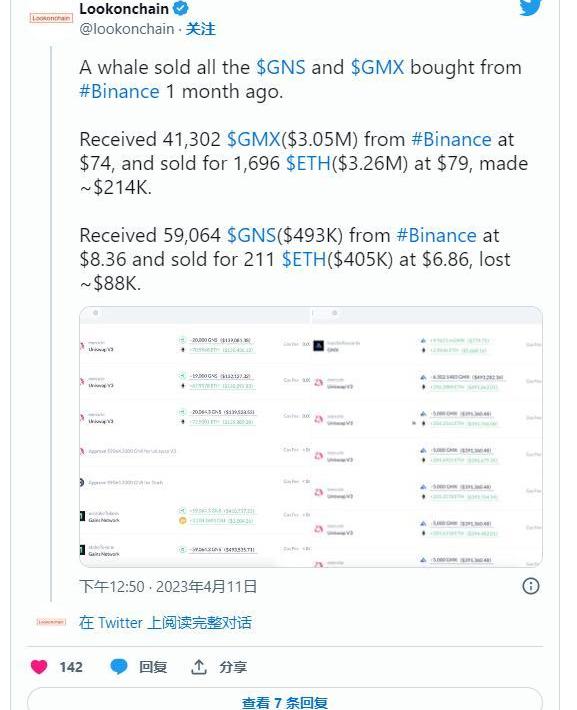
Task: Read full conversation on Twitter link
Action: pyautogui.click(x=165, y=623)
